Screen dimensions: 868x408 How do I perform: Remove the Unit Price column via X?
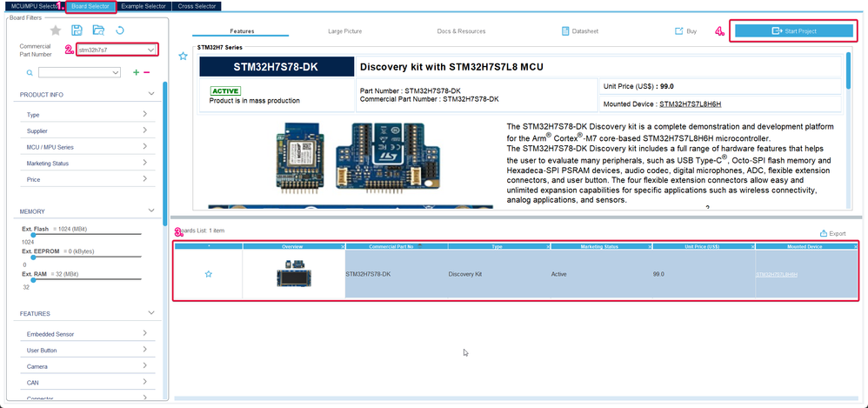752,246
